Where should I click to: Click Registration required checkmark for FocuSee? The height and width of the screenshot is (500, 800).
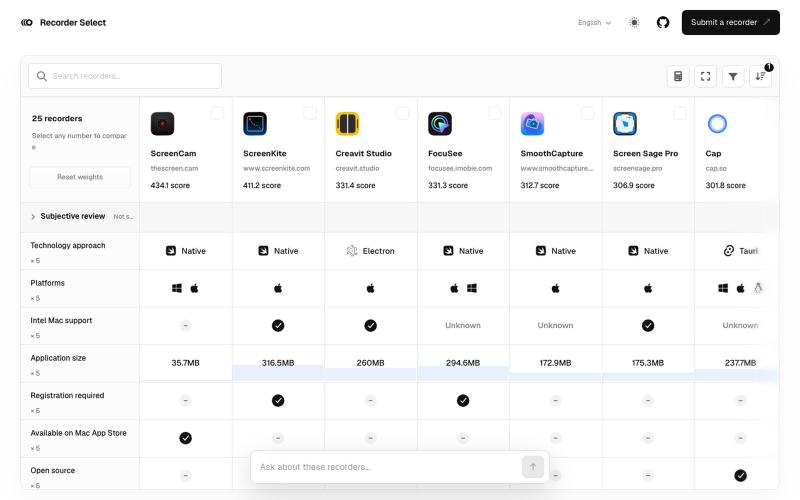coord(463,401)
